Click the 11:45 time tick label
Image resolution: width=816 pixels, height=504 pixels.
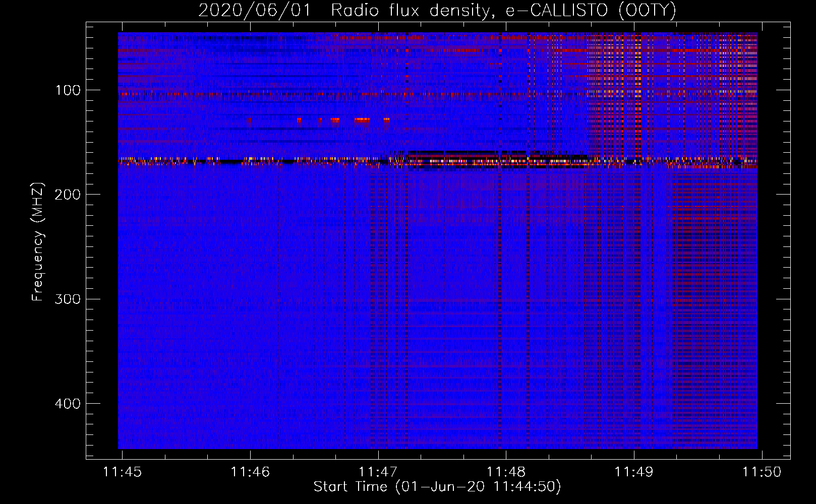click(x=123, y=472)
